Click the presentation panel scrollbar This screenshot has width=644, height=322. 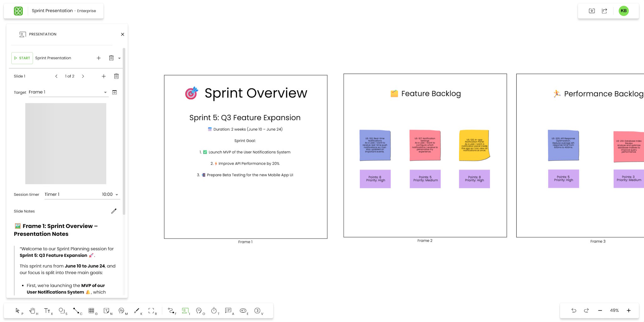point(124,131)
